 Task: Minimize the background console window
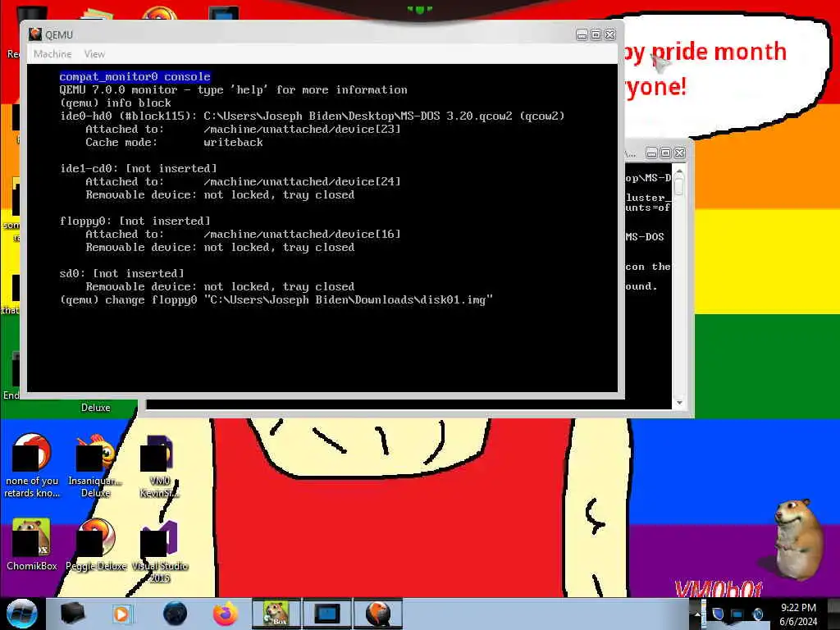[651, 153]
